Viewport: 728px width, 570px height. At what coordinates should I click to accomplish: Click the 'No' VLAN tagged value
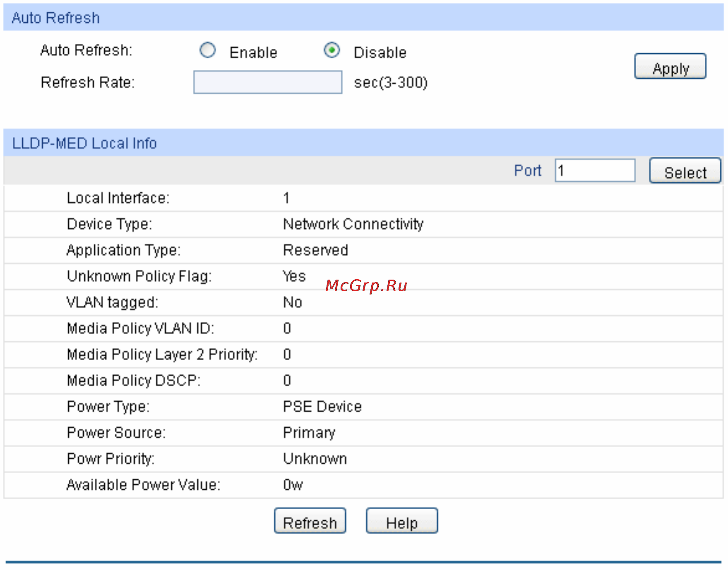tap(293, 302)
